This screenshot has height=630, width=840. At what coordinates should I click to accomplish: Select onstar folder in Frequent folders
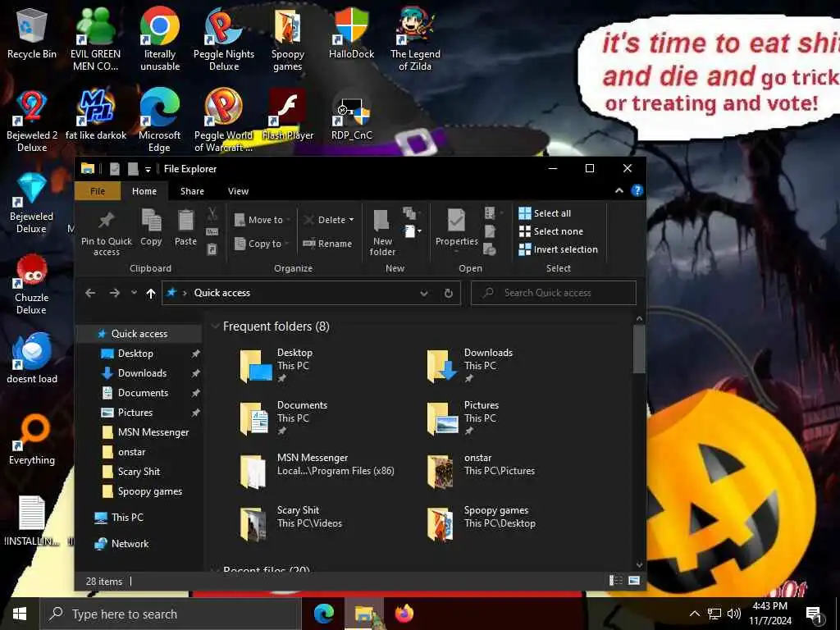pyautogui.click(x=481, y=470)
